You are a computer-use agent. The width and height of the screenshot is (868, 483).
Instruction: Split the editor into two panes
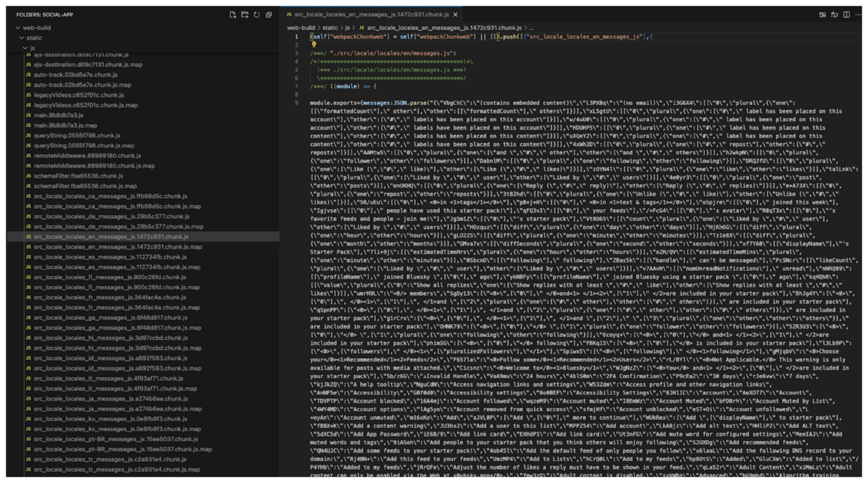[847, 15]
